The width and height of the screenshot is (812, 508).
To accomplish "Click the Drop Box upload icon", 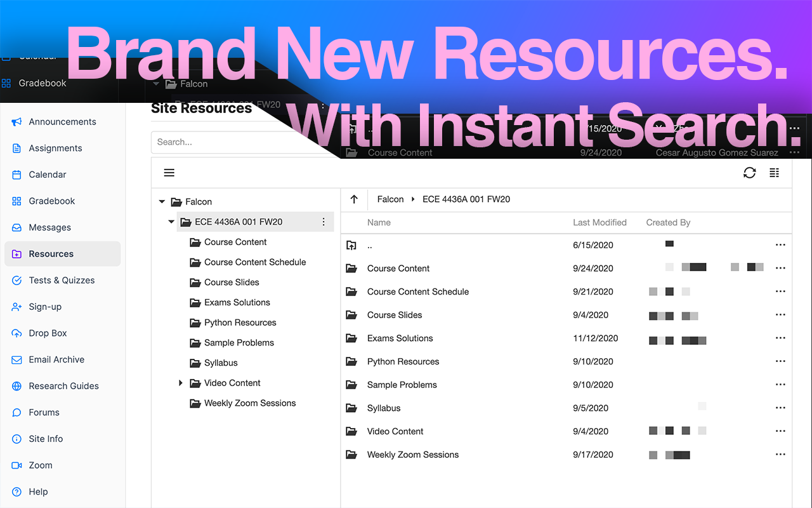I will pyautogui.click(x=16, y=333).
